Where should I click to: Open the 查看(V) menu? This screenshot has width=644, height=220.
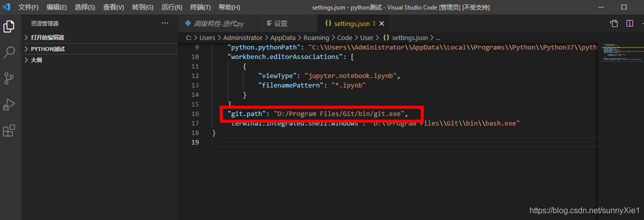coord(113,7)
